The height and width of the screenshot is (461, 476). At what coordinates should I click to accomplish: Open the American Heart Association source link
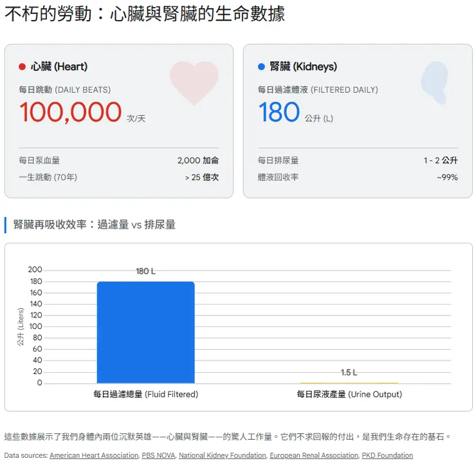point(94,455)
